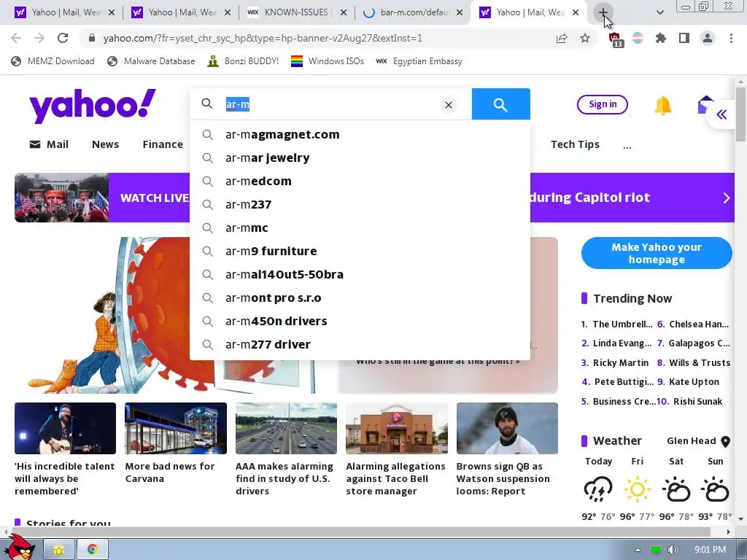
Task: Expand more navigation items ellipsis
Action: 627,146
